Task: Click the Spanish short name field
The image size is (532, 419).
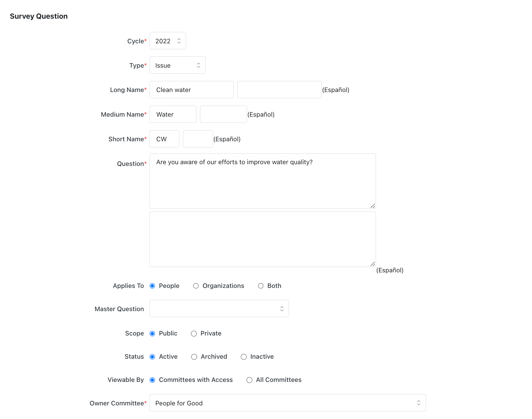Action: pos(198,139)
